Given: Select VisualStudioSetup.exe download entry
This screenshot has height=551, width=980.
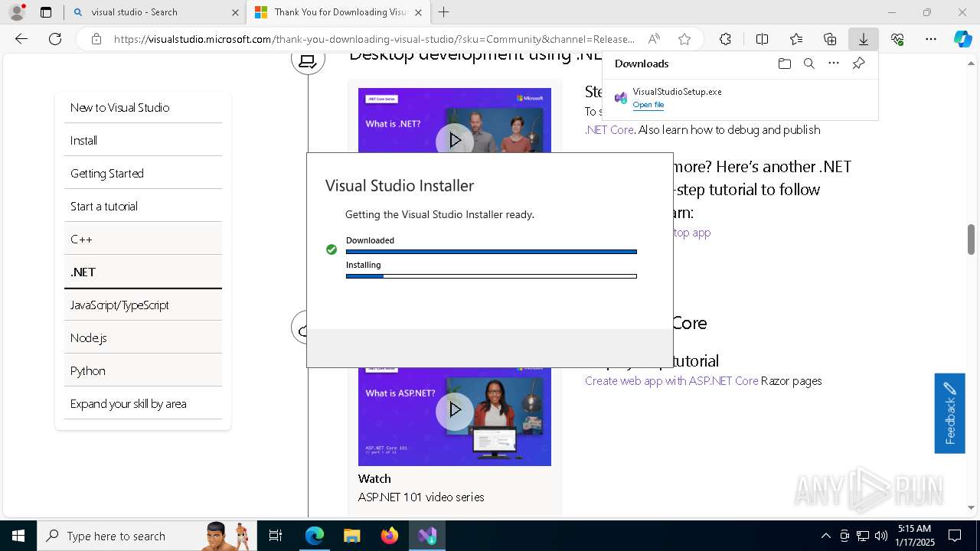Looking at the screenshot, I should click(740, 97).
